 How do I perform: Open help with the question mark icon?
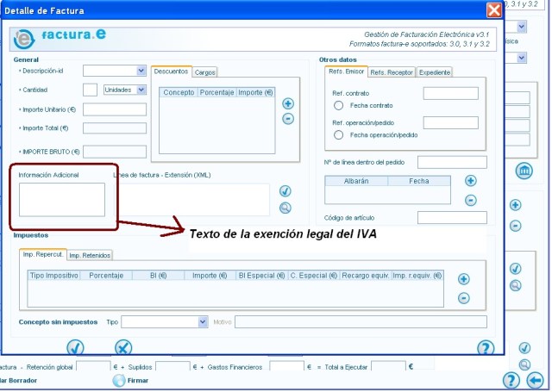[x=486, y=347]
